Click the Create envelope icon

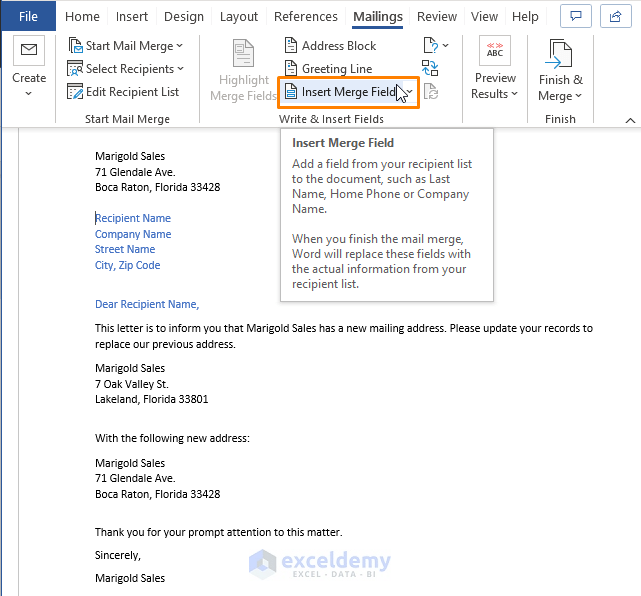point(29,50)
